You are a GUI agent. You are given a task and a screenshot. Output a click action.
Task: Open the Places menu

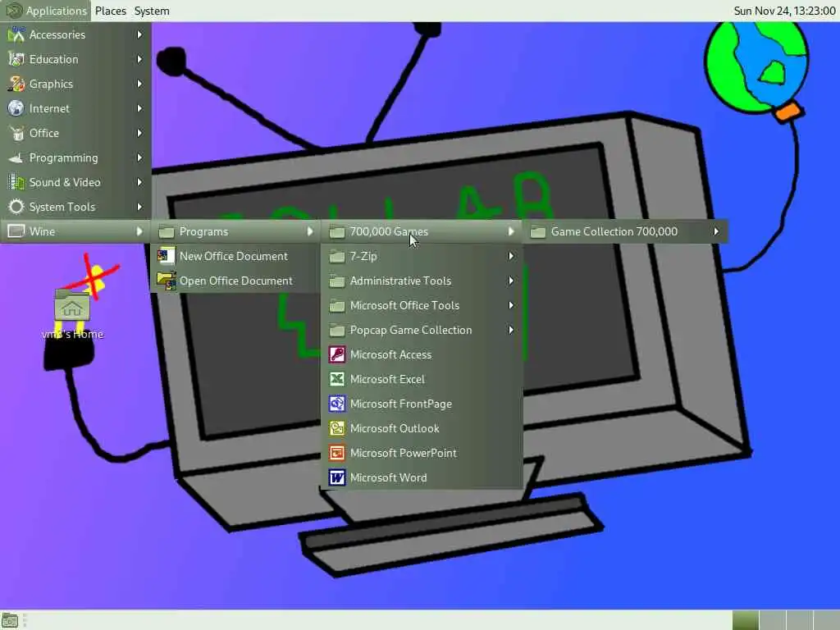tap(111, 11)
